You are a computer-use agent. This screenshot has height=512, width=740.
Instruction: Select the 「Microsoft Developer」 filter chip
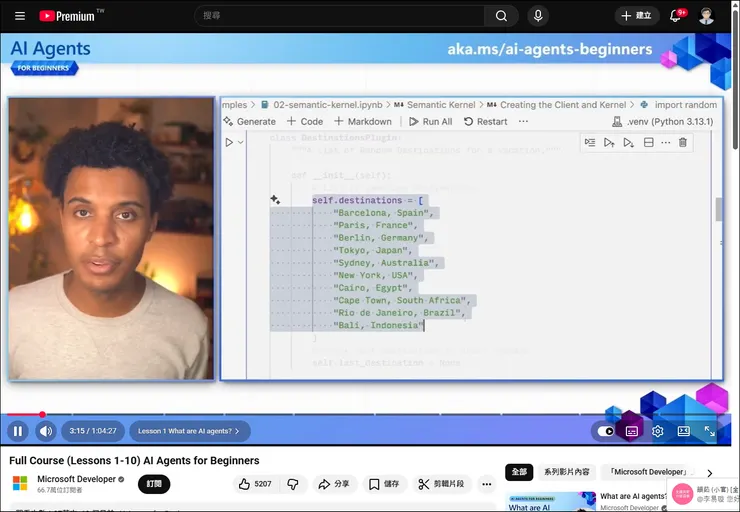pyautogui.click(x=648, y=472)
